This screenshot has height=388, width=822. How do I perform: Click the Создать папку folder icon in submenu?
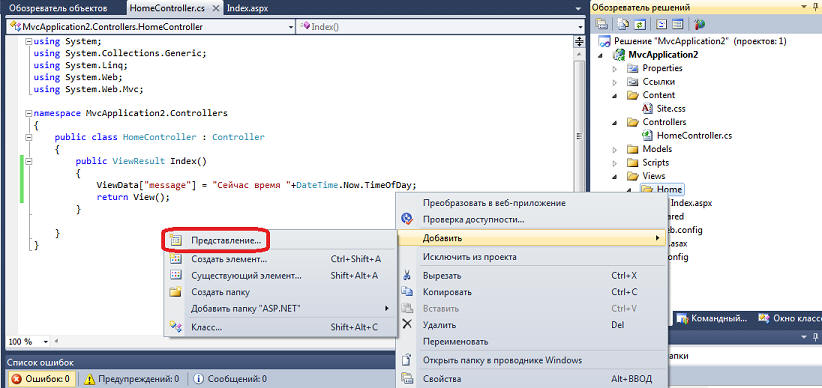tap(176, 292)
